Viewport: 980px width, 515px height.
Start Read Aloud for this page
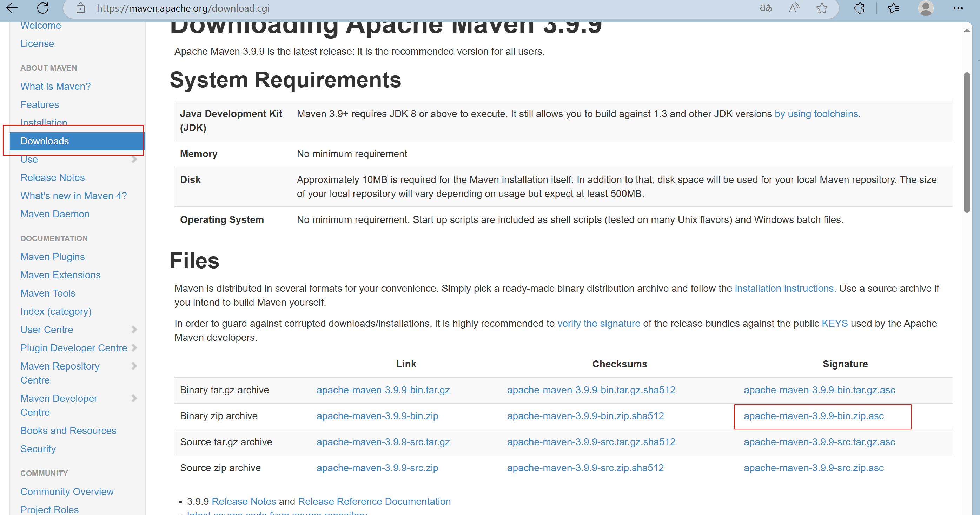794,8
